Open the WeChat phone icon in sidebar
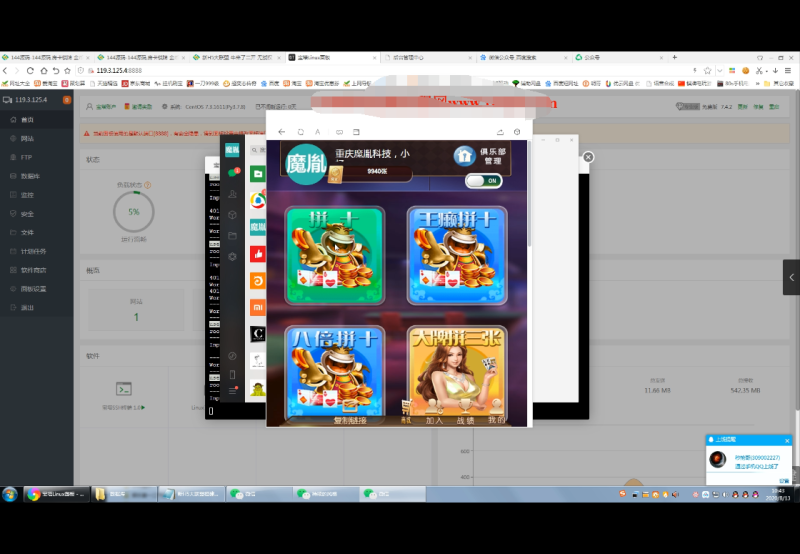800x554 pixels. coord(232,374)
